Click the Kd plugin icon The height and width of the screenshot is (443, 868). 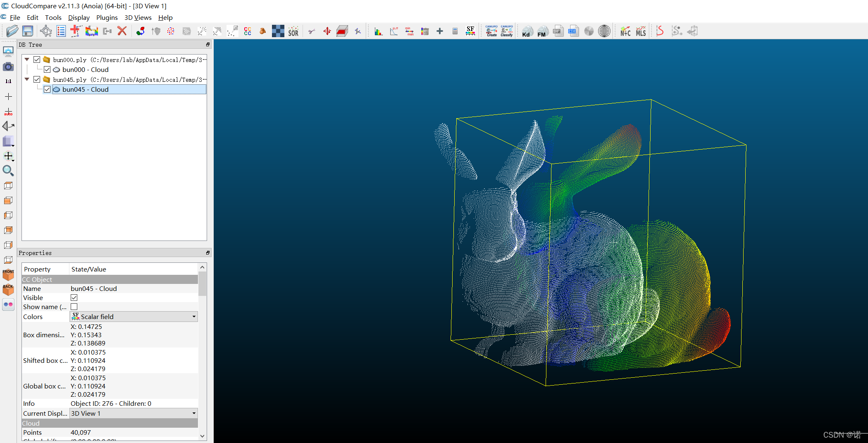pos(527,31)
